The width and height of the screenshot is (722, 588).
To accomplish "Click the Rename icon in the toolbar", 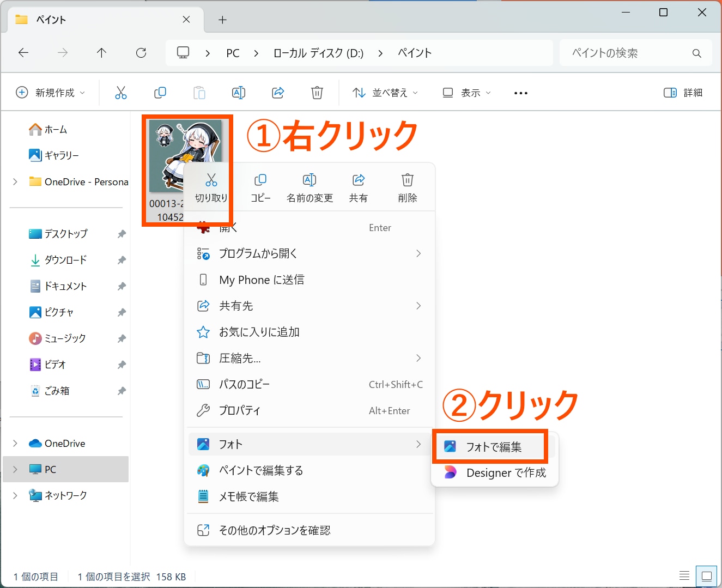I will coord(239,93).
